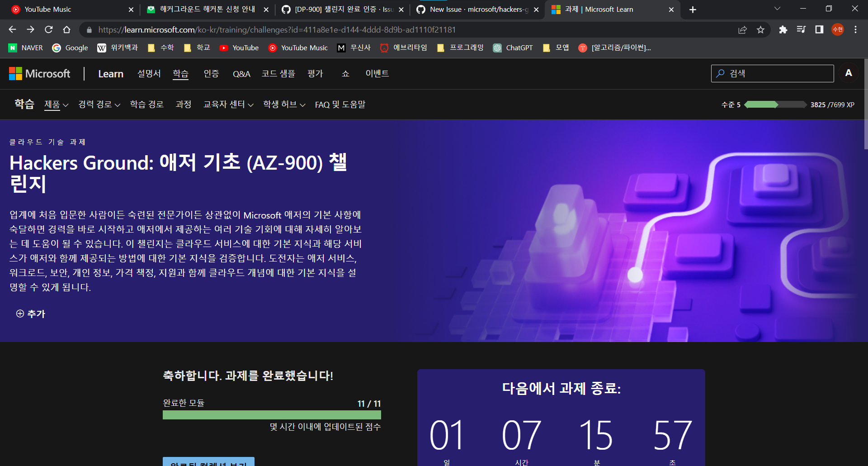
Task: Click the 수준 5 XP progress bar
Action: coord(774,105)
